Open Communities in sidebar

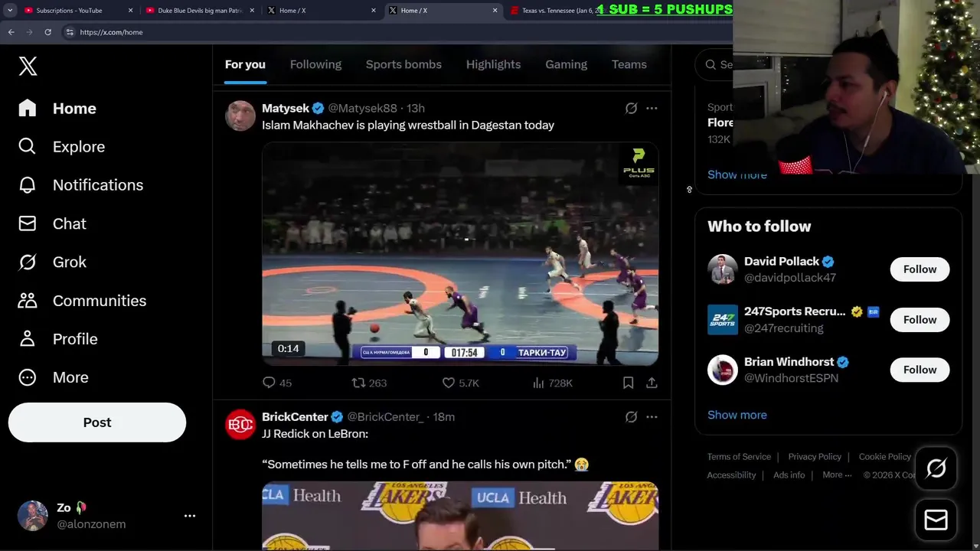click(82, 301)
